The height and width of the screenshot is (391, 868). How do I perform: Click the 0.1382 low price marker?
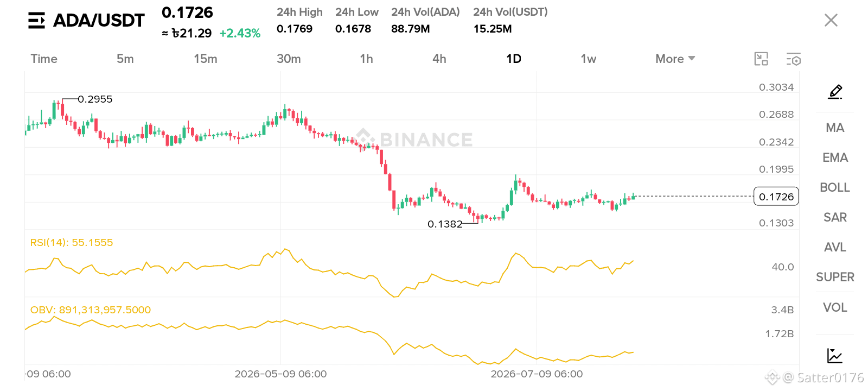tap(445, 224)
